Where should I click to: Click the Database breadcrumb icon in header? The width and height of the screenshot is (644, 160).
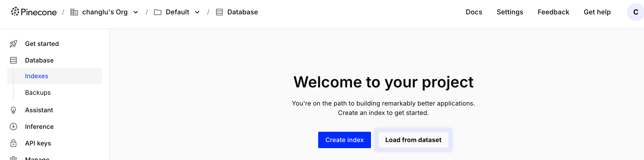point(219,12)
